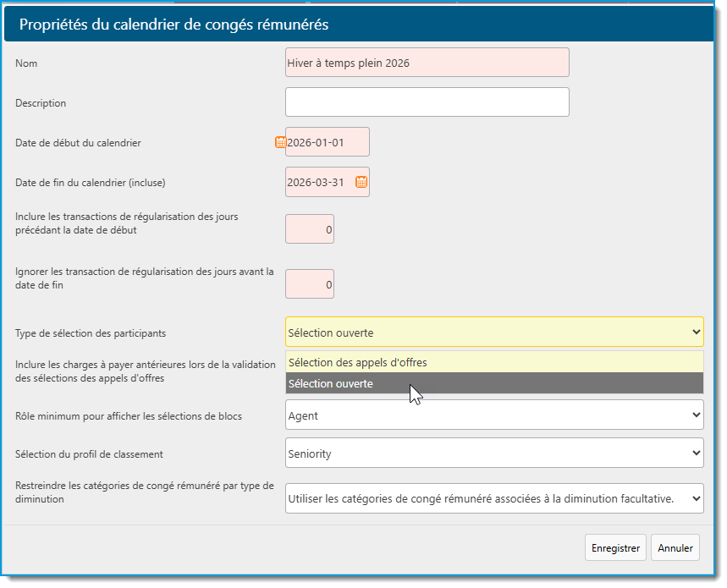The image size is (727, 588).
Task: Choose 'Sélection ouverte' option in list
Action: coord(494,383)
